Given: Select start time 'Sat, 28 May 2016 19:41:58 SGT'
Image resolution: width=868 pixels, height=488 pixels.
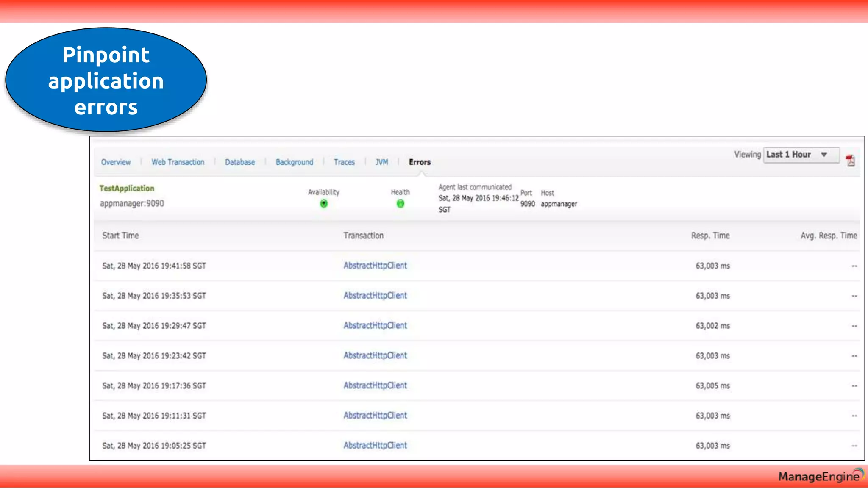Looking at the screenshot, I should 154,266.
